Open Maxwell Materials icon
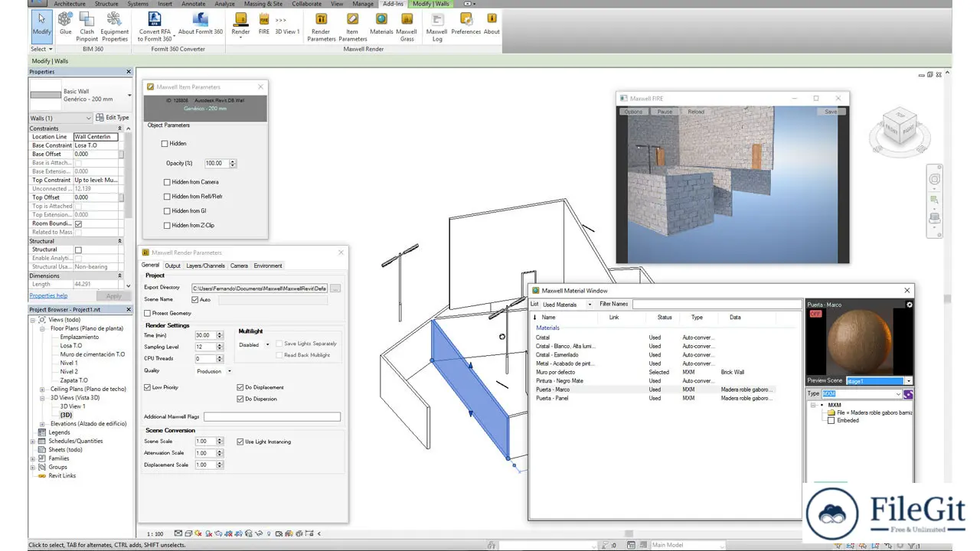This screenshot has width=980, height=551. pos(381,23)
